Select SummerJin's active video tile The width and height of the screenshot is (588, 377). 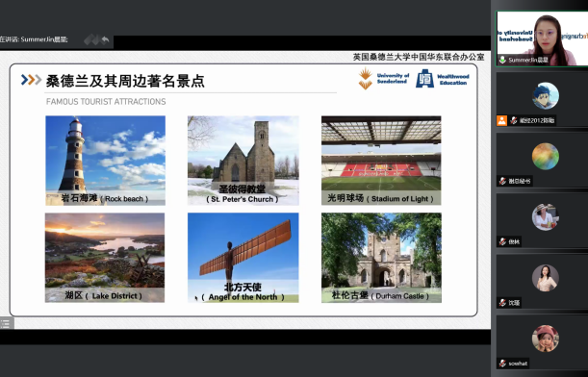click(542, 38)
